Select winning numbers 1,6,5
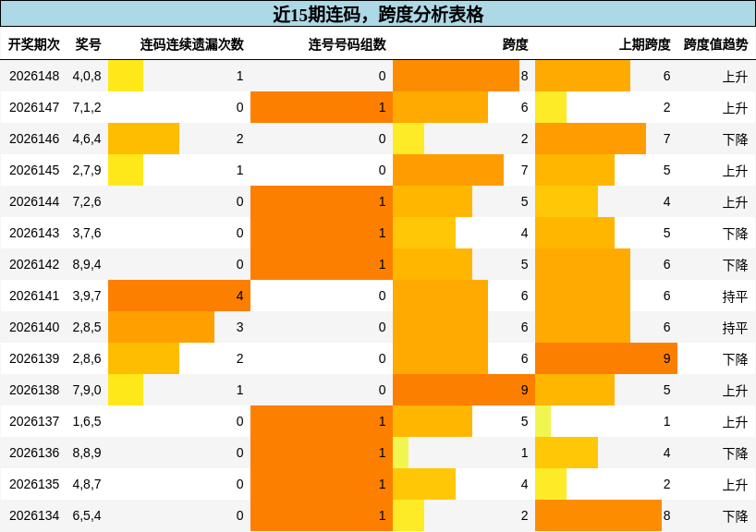Image resolution: width=756 pixels, height=532 pixels. click(x=87, y=422)
